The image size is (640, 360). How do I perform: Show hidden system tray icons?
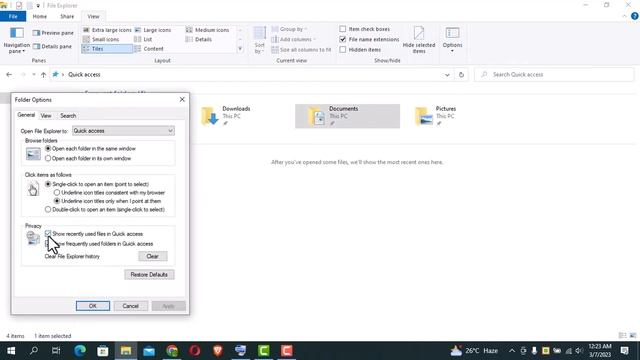(512, 351)
